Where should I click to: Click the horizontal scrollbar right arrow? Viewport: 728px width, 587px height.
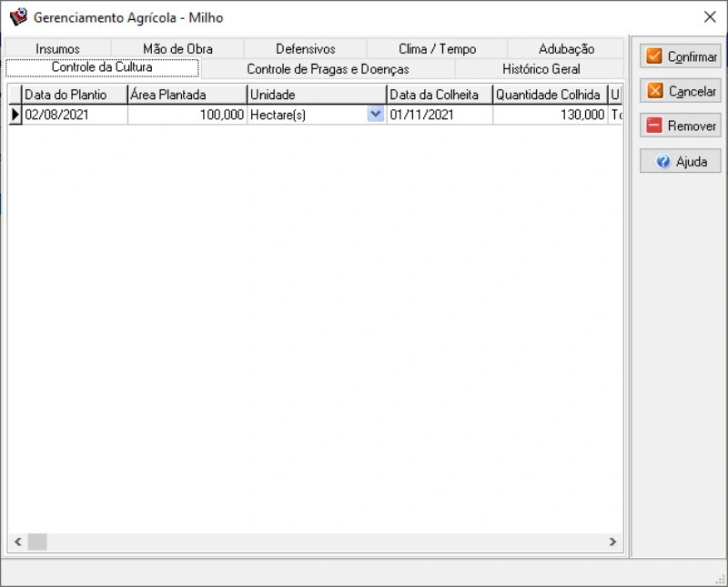click(612, 541)
